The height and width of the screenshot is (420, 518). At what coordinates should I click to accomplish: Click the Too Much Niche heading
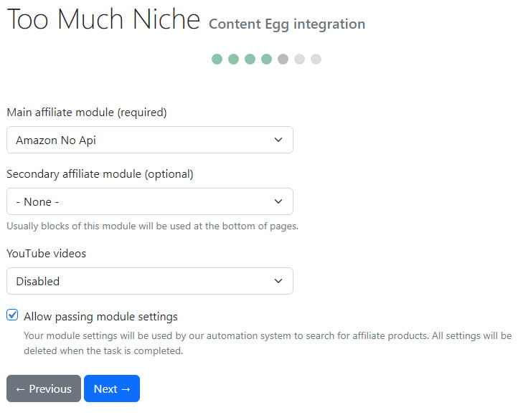103,19
